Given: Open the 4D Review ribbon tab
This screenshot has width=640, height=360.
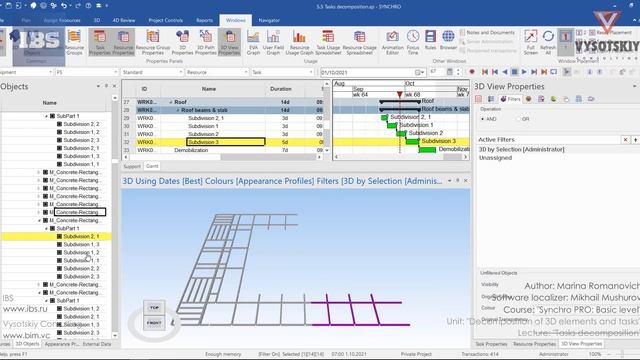Looking at the screenshot, I should (124, 20).
